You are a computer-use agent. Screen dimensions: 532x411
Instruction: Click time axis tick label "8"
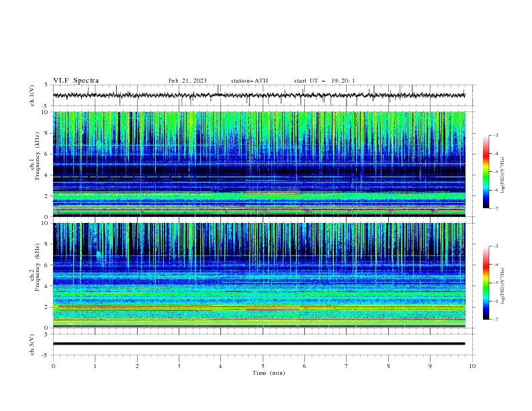(388, 366)
